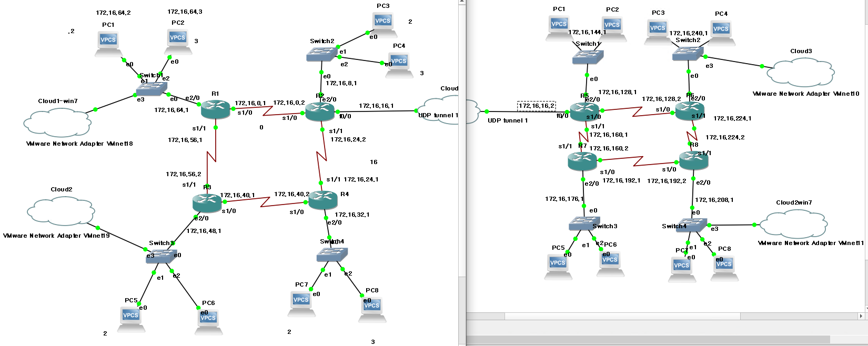Screen dimensions: 868x346
Task: Click the VMware Network Adapter VMnet11 label
Action: point(811,243)
